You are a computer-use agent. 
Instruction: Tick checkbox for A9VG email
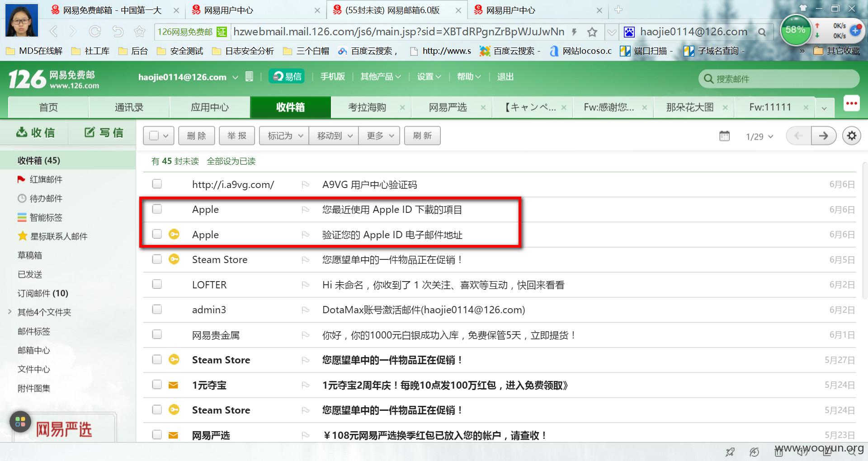point(157,184)
